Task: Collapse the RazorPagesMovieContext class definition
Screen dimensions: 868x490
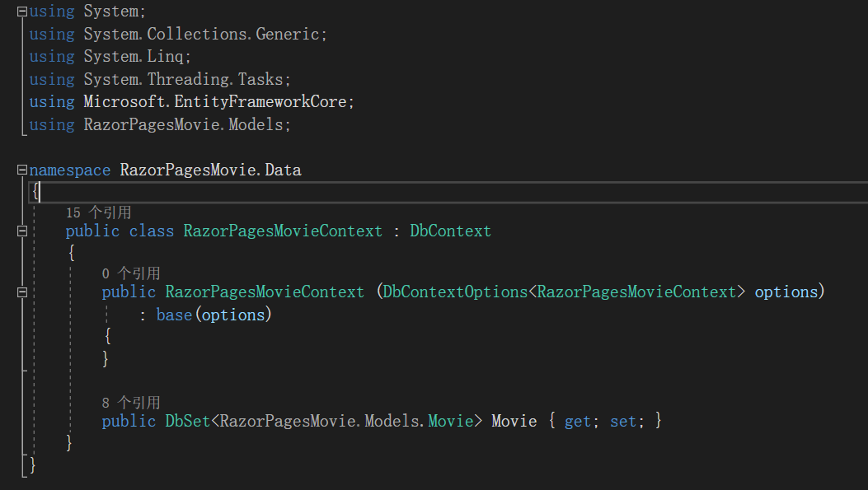Action: 22,231
